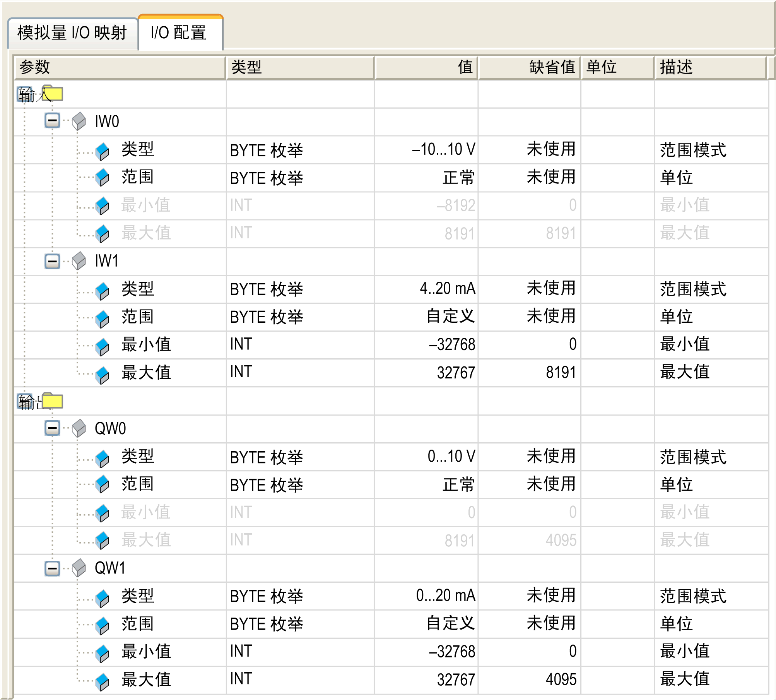Image resolution: width=776 pixels, height=700 pixels.
Task: Select the I/O 配置 tab
Action: pyautogui.click(x=179, y=33)
